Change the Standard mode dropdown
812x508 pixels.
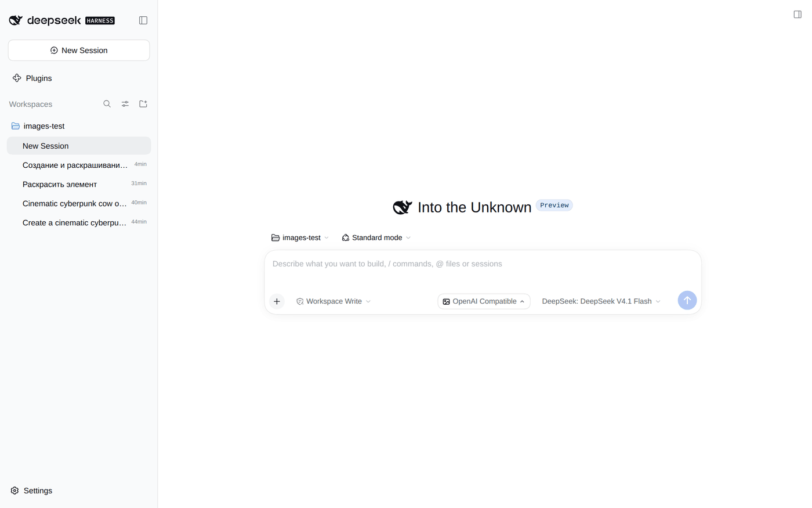click(x=376, y=237)
